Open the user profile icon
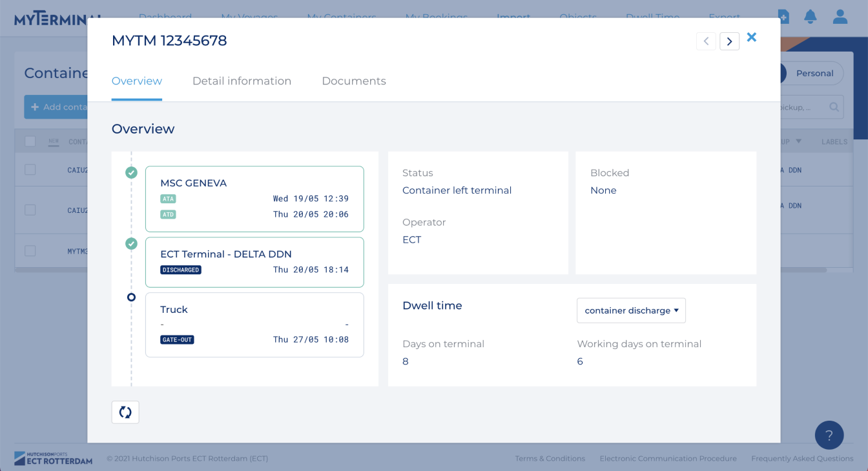The width and height of the screenshot is (868, 471). point(840,16)
